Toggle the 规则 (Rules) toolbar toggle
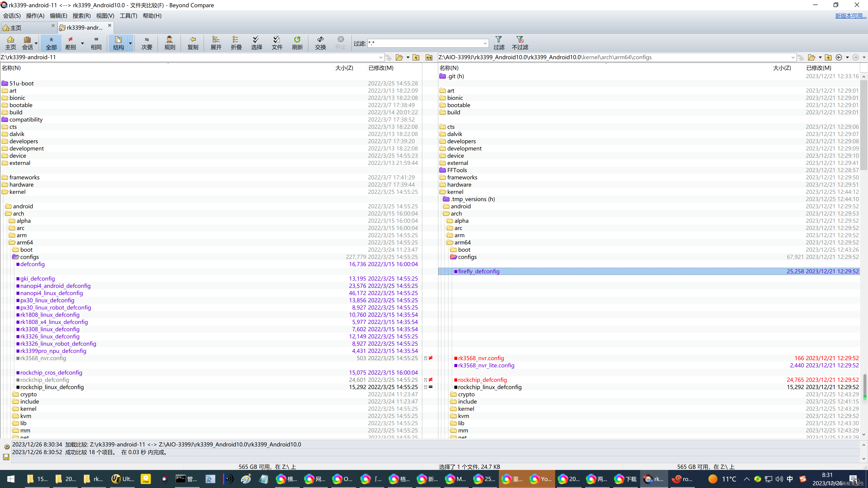This screenshot has width=868, height=488. [169, 42]
